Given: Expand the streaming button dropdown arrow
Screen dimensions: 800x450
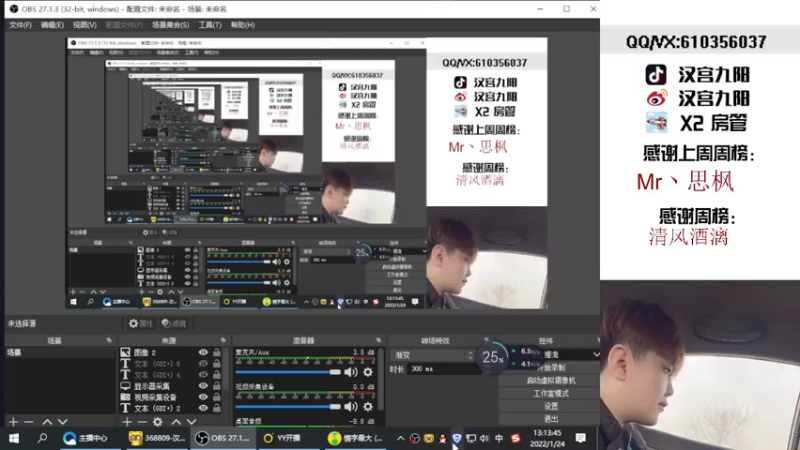Looking at the screenshot, I should (595, 354).
